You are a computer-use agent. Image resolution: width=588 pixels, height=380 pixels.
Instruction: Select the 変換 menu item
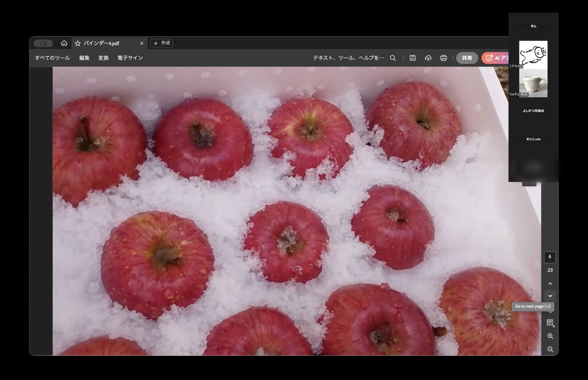(103, 58)
